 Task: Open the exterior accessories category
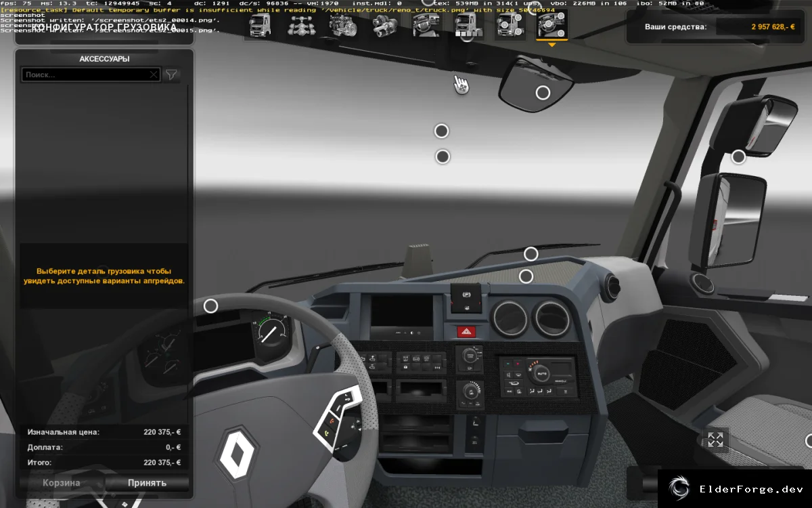(x=510, y=25)
